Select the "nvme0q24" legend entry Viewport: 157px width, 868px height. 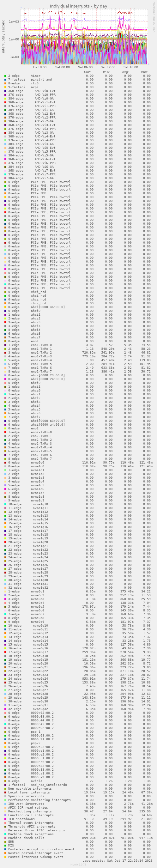40,679
